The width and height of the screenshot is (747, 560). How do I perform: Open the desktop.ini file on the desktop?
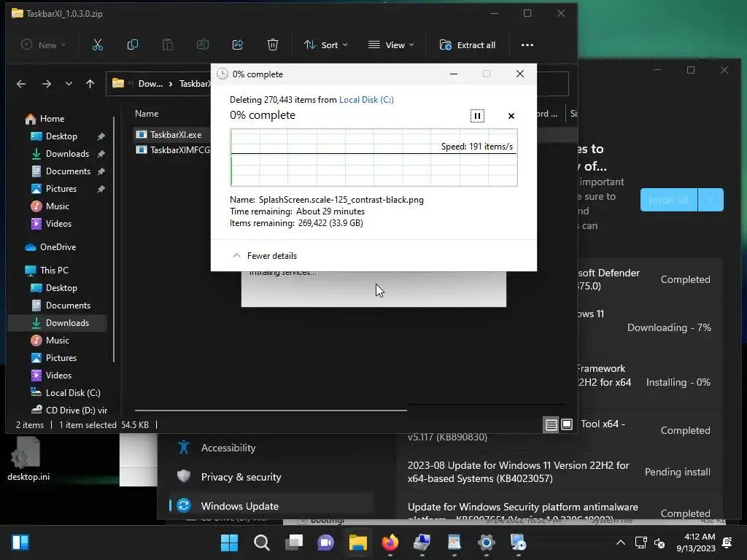28,460
